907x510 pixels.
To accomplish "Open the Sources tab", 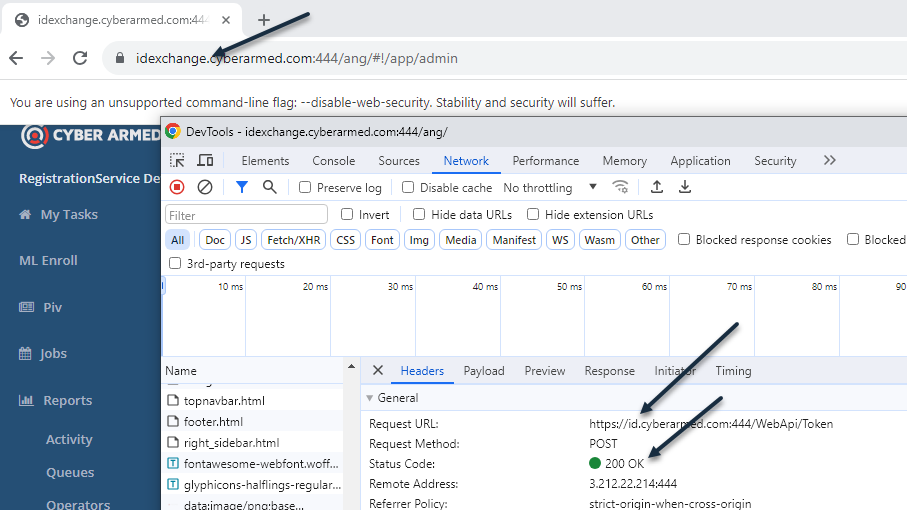I will coord(399,161).
